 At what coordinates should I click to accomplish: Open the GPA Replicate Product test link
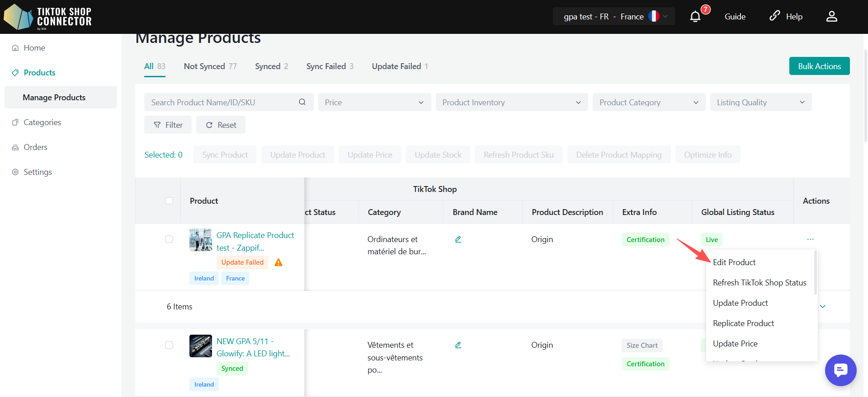coord(255,242)
